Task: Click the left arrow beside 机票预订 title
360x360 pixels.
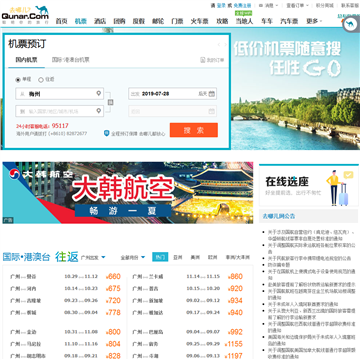Action: pos(219,44)
